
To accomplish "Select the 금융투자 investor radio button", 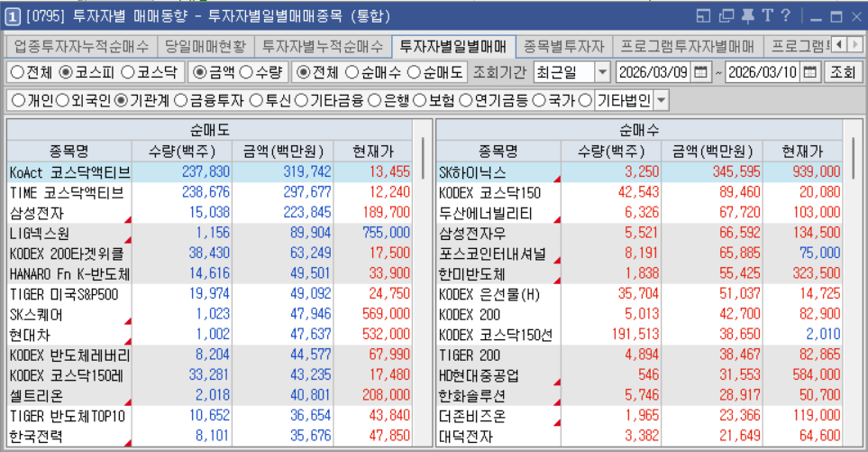I will [x=181, y=100].
